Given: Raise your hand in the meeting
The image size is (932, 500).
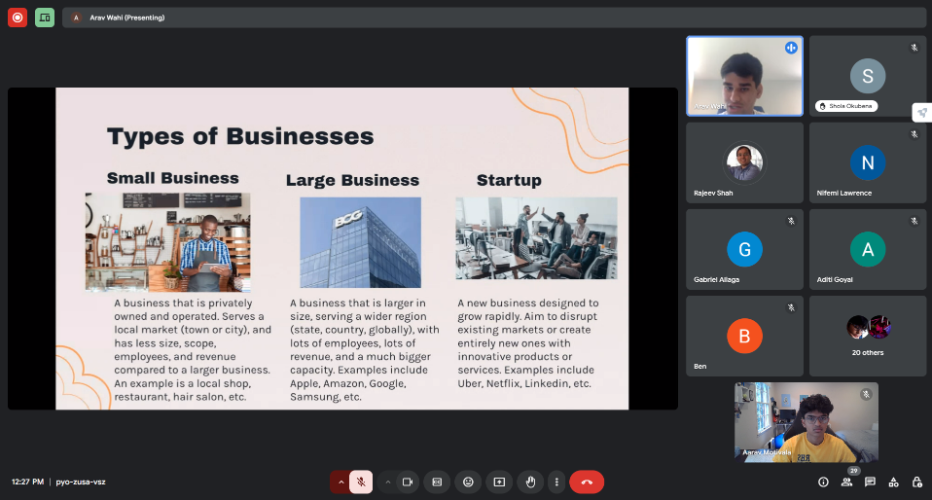Looking at the screenshot, I should pyautogui.click(x=530, y=482).
